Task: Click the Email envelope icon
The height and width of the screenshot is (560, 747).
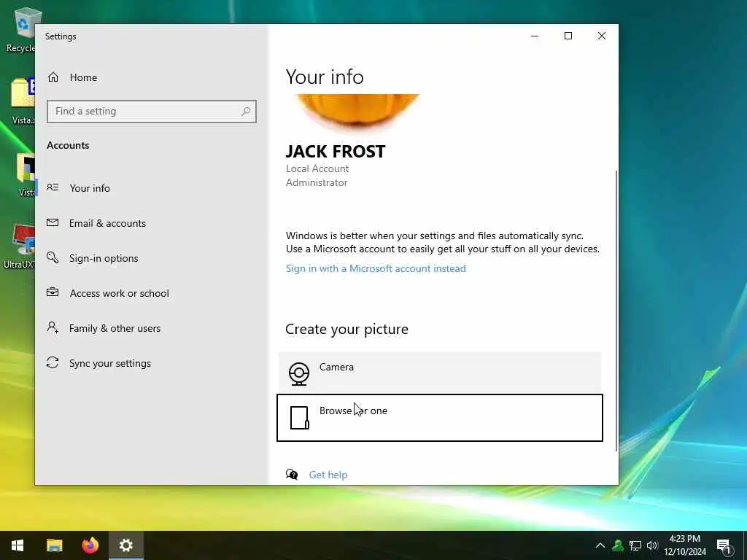Action: [x=53, y=222]
